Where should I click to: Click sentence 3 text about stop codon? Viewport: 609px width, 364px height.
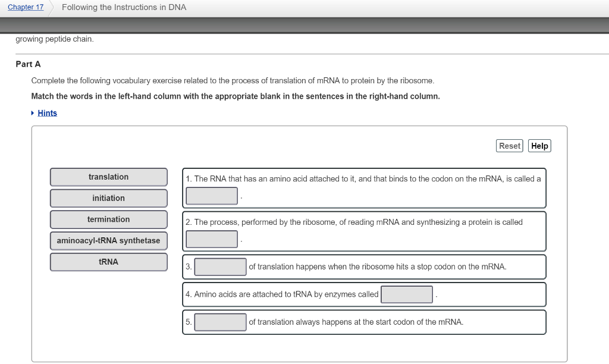(x=378, y=267)
